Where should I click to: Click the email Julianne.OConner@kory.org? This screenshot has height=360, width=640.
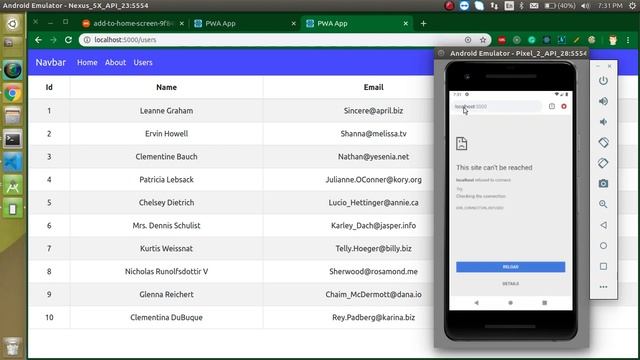click(373, 180)
